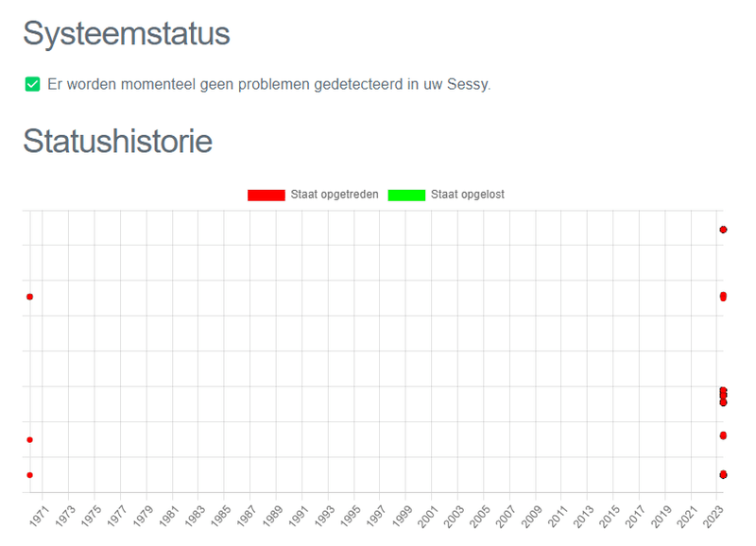Click the second-highest red point near 2023
756x546 pixels.
723,297
